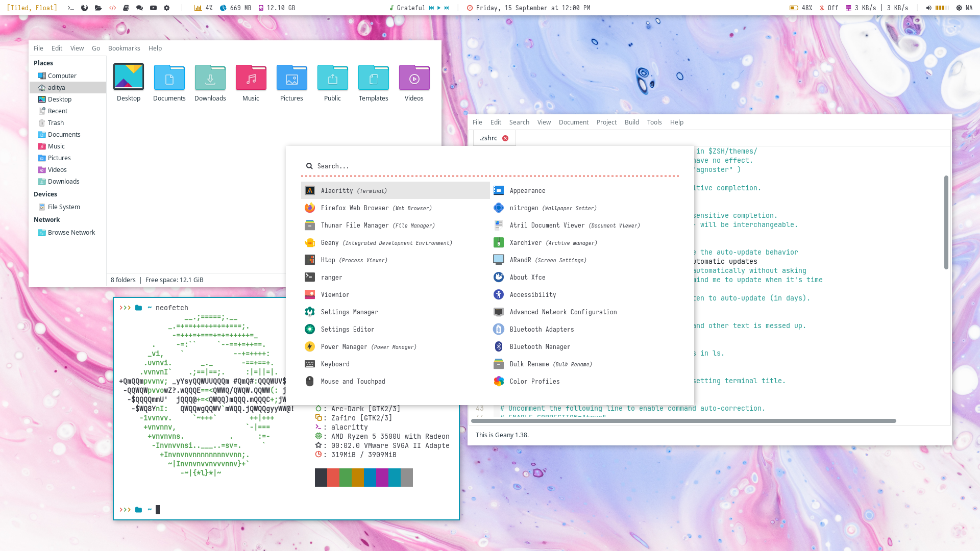Select Trash in Places sidebar
This screenshot has width=980, height=551.
pos(56,122)
